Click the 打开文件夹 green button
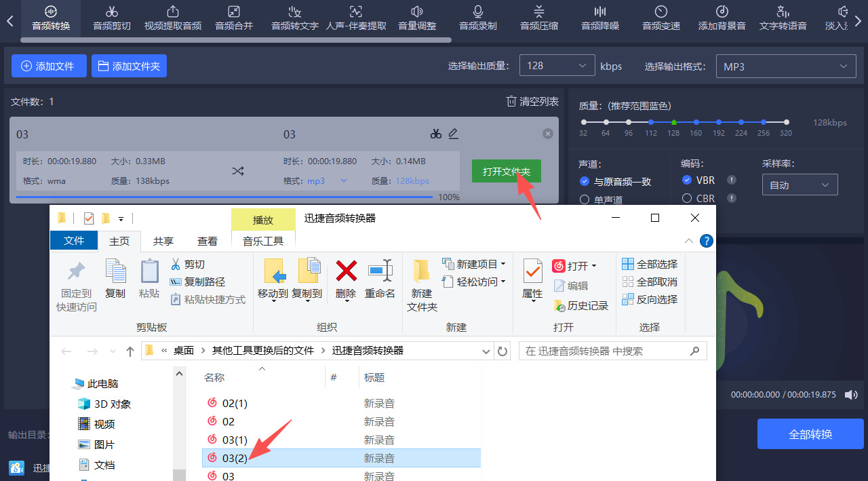The image size is (868, 481). coord(506,172)
